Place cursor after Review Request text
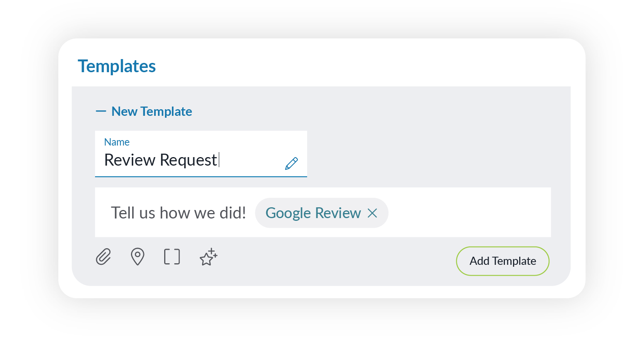644x337 pixels. click(219, 160)
